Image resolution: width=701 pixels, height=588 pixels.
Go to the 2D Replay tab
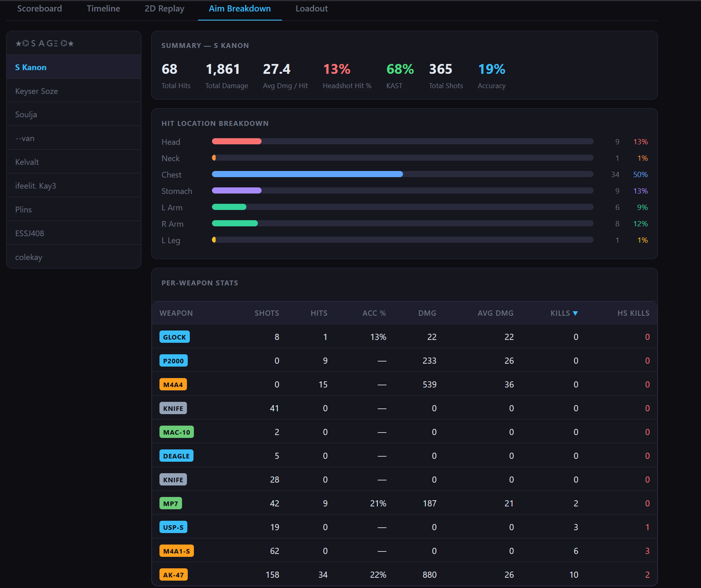(x=164, y=9)
